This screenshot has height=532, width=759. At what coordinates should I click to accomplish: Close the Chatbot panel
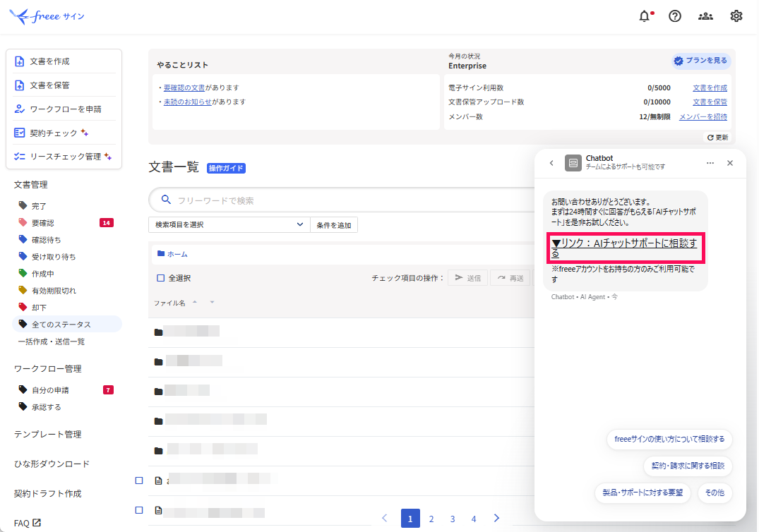point(730,163)
